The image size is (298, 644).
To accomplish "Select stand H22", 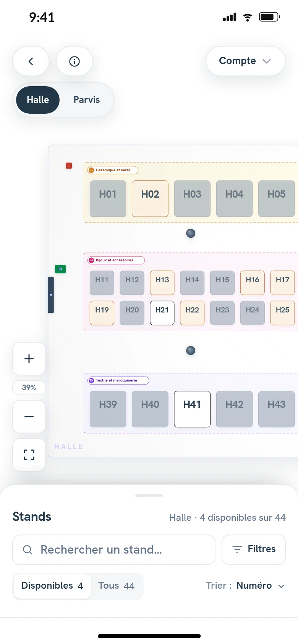I will pyautogui.click(x=192, y=313).
